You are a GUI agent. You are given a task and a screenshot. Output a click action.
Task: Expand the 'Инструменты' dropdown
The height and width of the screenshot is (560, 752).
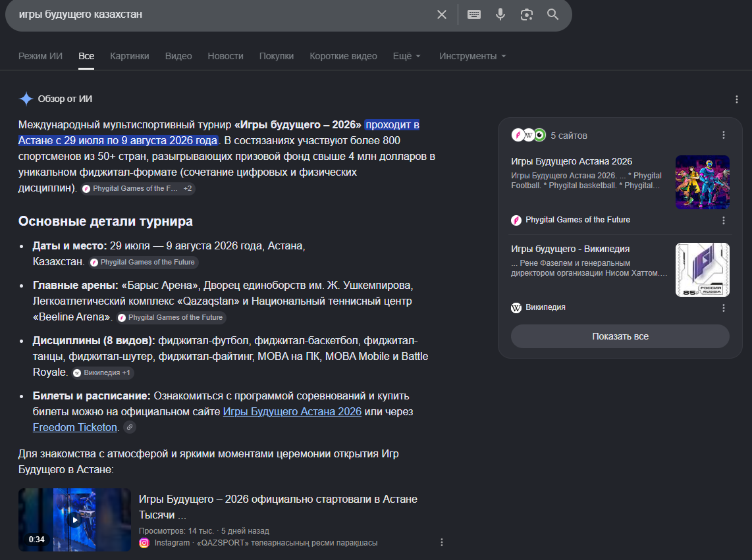(x=472, y=56)
